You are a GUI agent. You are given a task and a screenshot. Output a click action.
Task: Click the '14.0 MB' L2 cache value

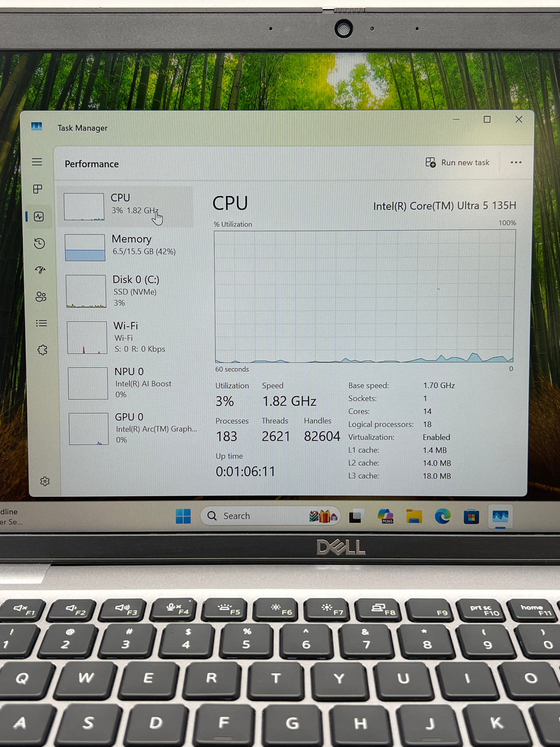[437, 463]
